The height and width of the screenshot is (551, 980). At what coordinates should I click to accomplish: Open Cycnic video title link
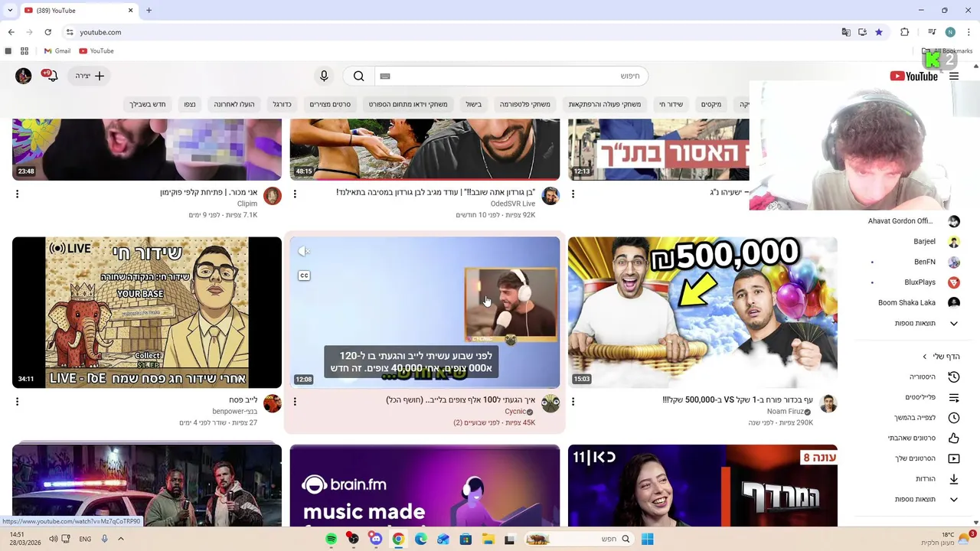(460, 400)
